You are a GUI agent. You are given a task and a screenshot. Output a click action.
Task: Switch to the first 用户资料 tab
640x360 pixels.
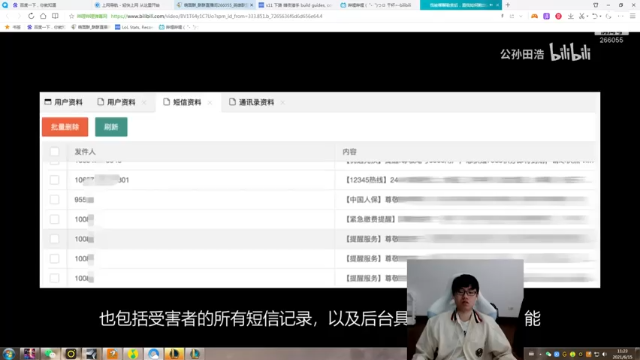[x=64, y=102]
